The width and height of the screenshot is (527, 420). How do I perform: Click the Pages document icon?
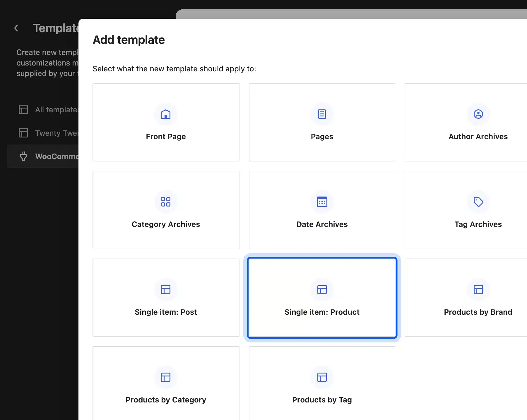point(322,114)
